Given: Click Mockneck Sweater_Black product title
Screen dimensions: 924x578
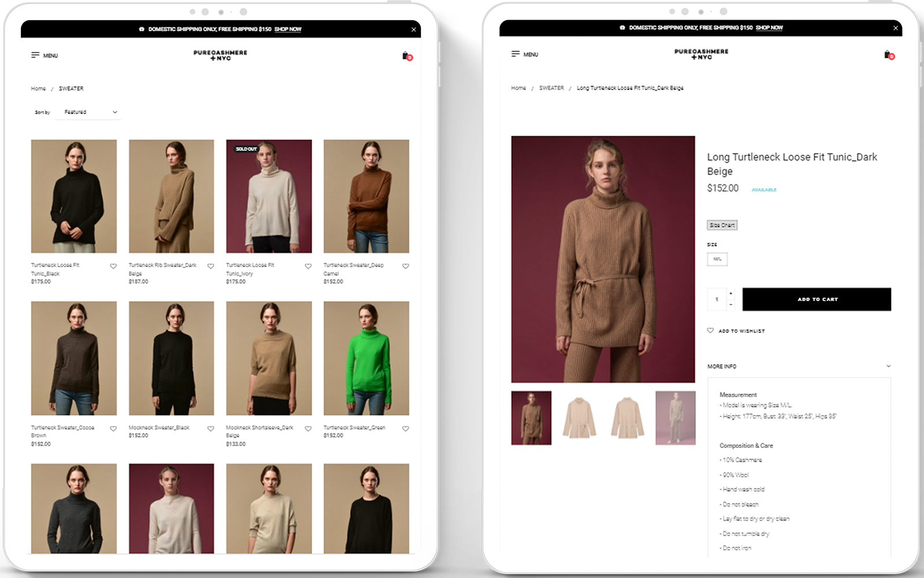Looking at the screenshot, I should coord(159,428).
